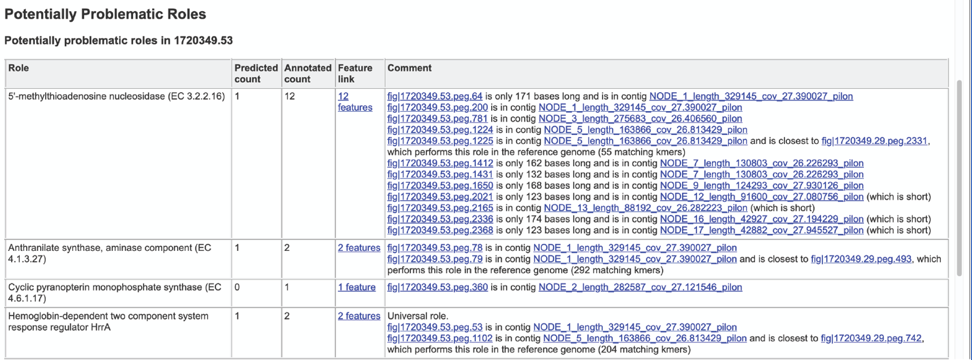Open feature fig|1720349.53.peg.2165
The height and width of the screenshot is (360, 972).
pos(440,208)
